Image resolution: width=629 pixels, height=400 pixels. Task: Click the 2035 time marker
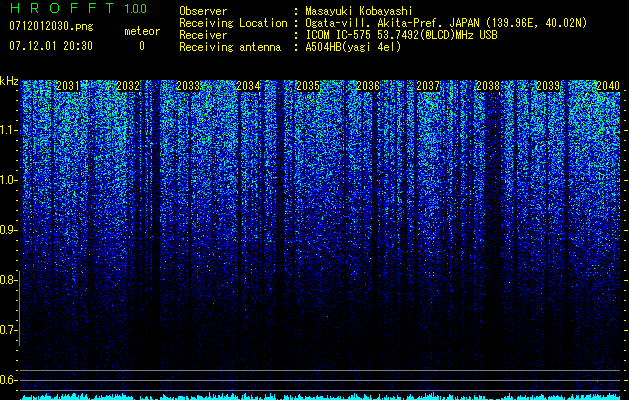pyautogui.click(x=308, y=86)
